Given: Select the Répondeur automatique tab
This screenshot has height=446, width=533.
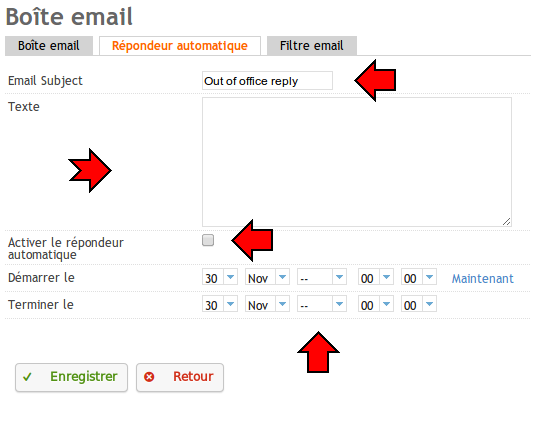Looking at the screenshot, I should (180, 46).
